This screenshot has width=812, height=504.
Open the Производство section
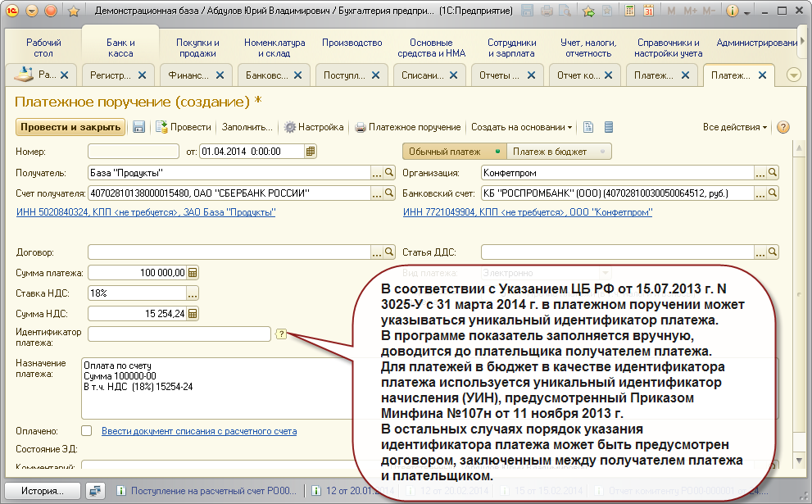pyautogui.click(x=352, y=43)
